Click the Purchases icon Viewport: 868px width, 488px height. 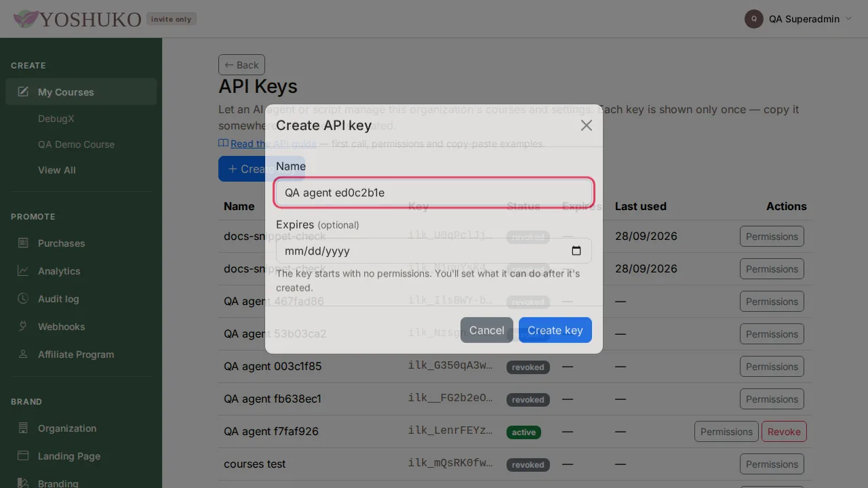[x=23, y=243]
